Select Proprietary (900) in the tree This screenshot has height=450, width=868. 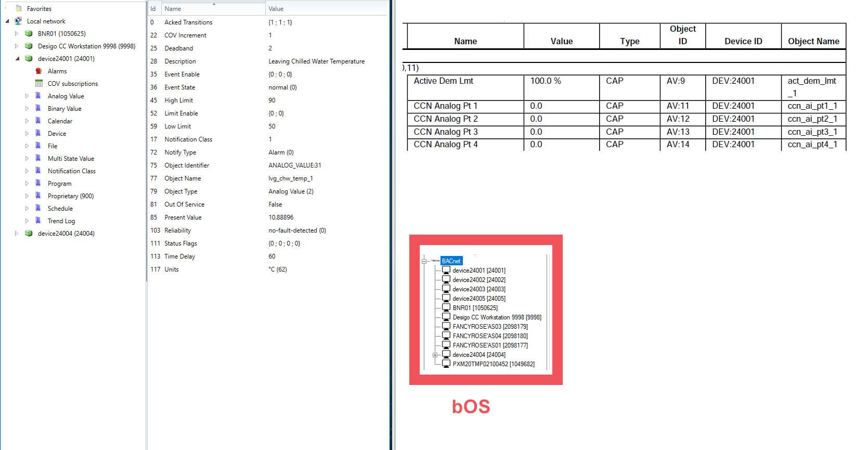point(71,196)
